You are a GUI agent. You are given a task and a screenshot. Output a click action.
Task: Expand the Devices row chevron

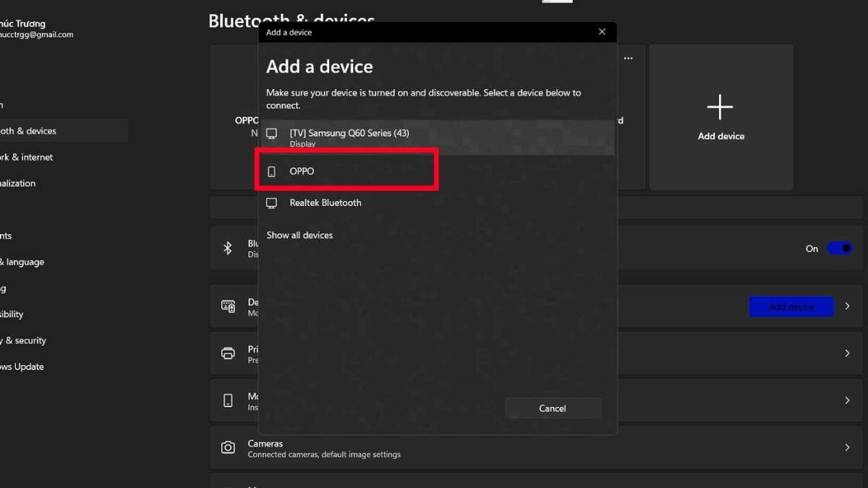click(x=847, y=307)
